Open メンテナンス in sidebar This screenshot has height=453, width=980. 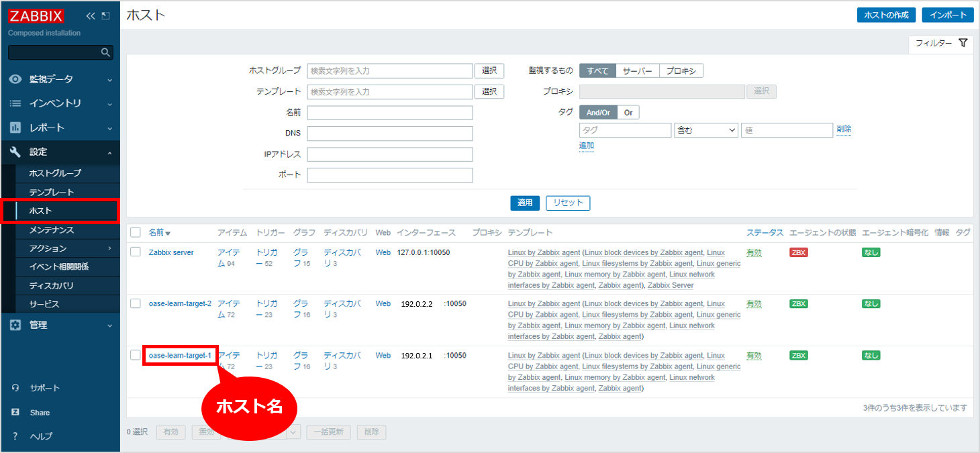point(52,230)
